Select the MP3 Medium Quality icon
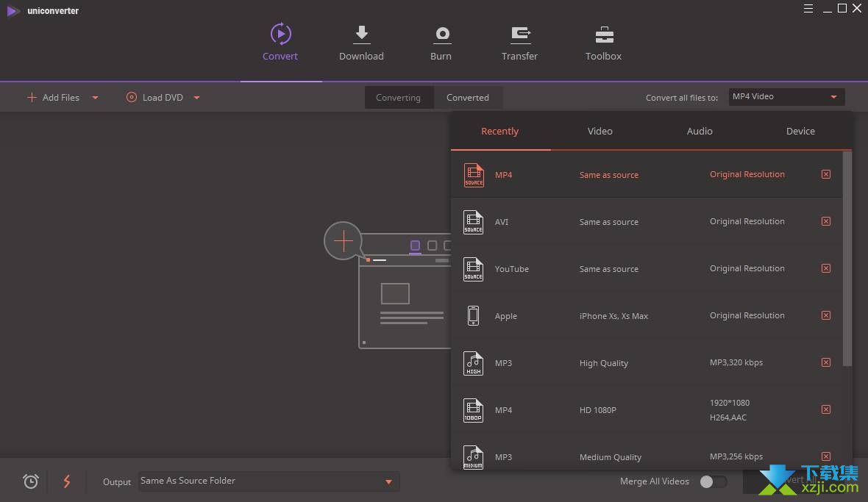Image resolution: width=868 pixels, height=502 pixels. pos(473,457)
